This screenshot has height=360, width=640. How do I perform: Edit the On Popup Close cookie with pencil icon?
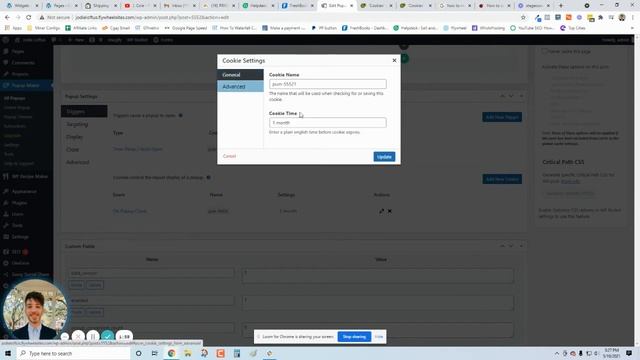(381, 211)
